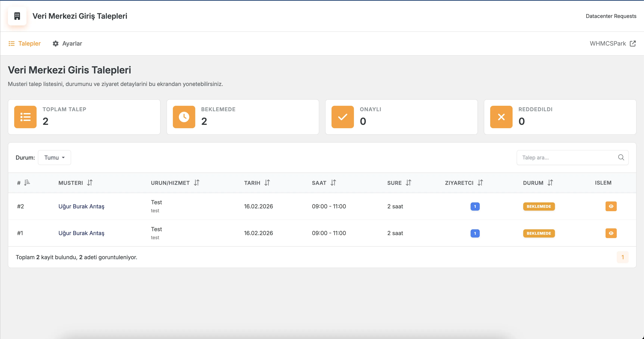644x339 pixels.
Task: Focus the Talep ara search field
Action: click(x=573, y=158)
